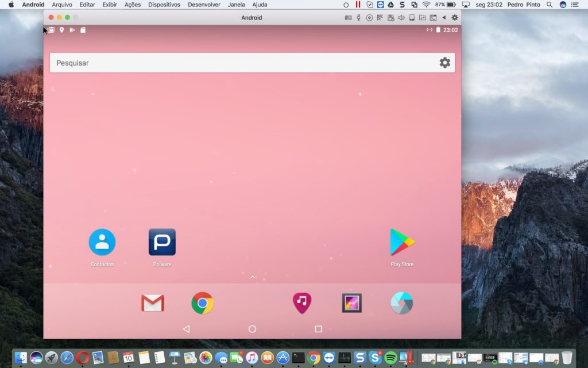This screenshot has height=368, width=588.
Task: Open the Arquivo menu
Action: click(x=62, y=5)
